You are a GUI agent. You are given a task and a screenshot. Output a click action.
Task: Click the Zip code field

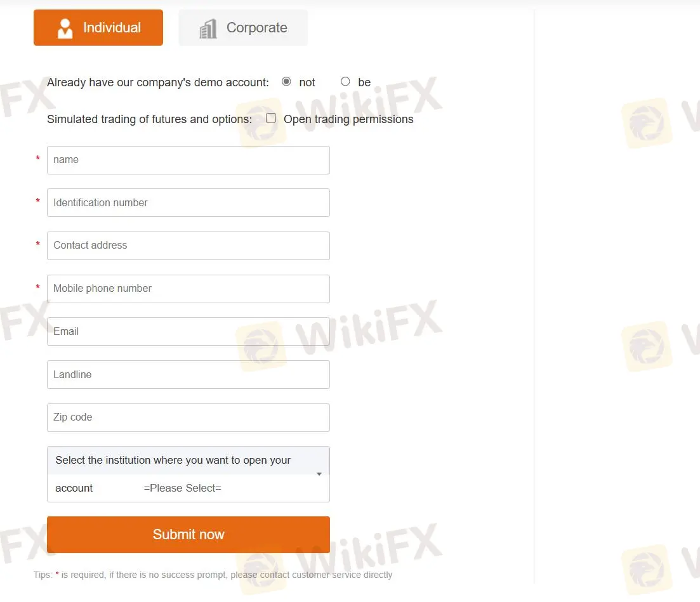tap(188, 417)
